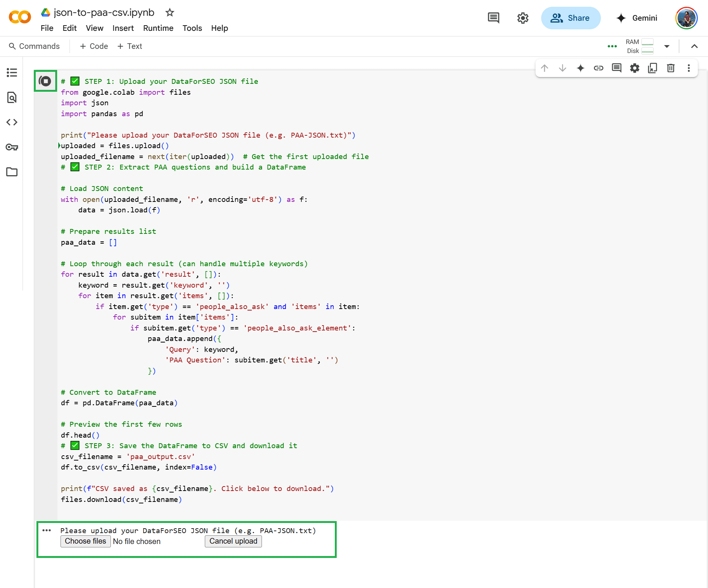Image resolution: width=708 pixels, height=588 pixels.
Task: Collapse the header with the chevron
Action: [694, 46]
